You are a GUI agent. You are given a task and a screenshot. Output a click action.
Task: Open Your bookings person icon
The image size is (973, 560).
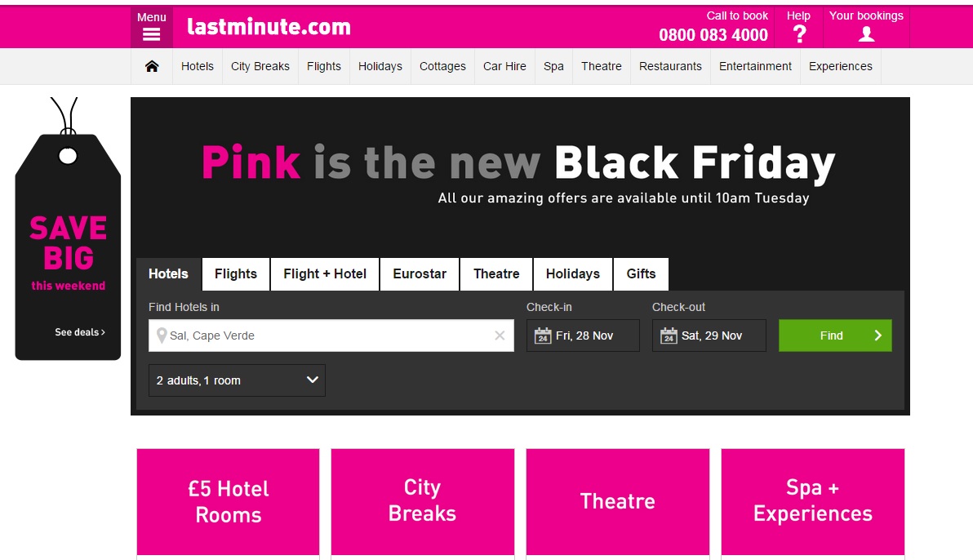coord(866,35)
